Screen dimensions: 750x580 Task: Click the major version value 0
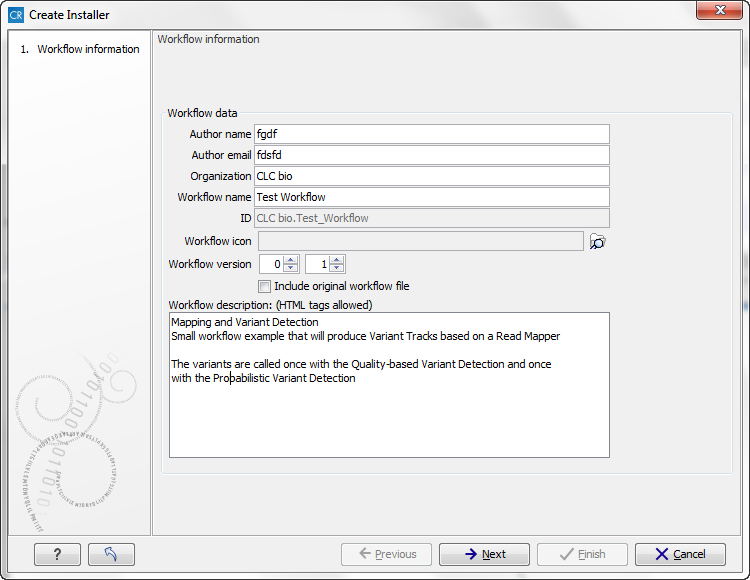tap(272, 264)
